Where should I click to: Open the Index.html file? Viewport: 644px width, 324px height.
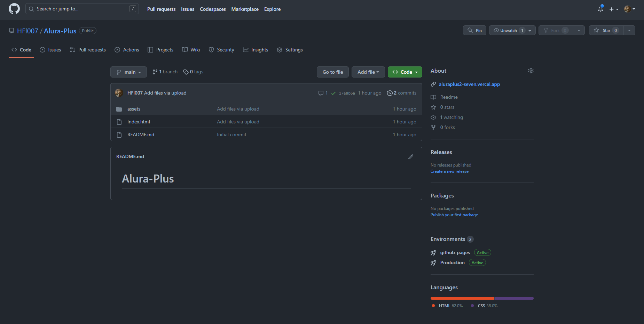pos(139,122)
